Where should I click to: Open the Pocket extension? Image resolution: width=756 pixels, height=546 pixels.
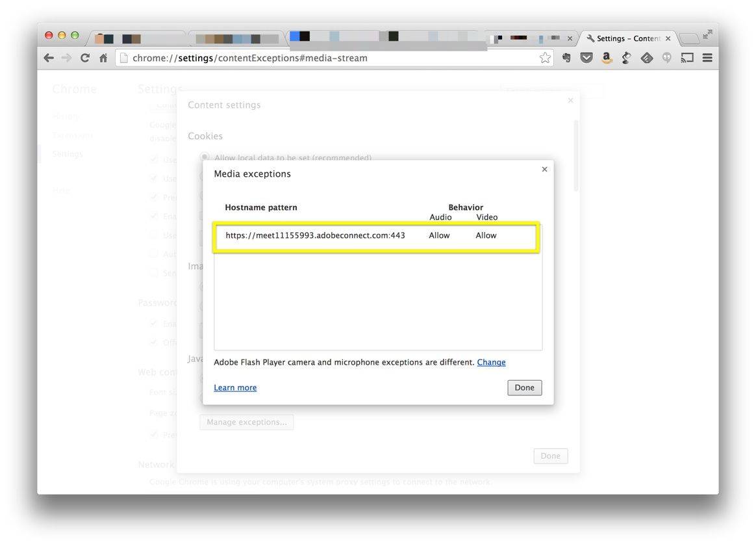click(586, 58)
